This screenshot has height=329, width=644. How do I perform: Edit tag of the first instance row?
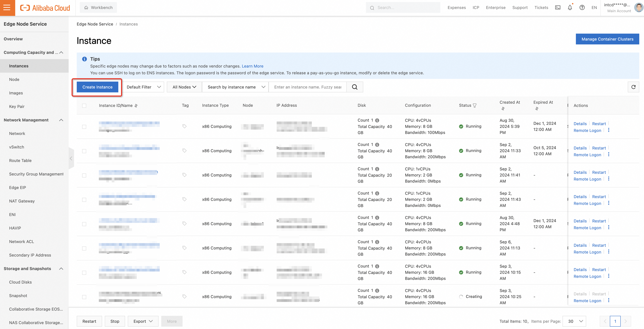click(185, 126)
